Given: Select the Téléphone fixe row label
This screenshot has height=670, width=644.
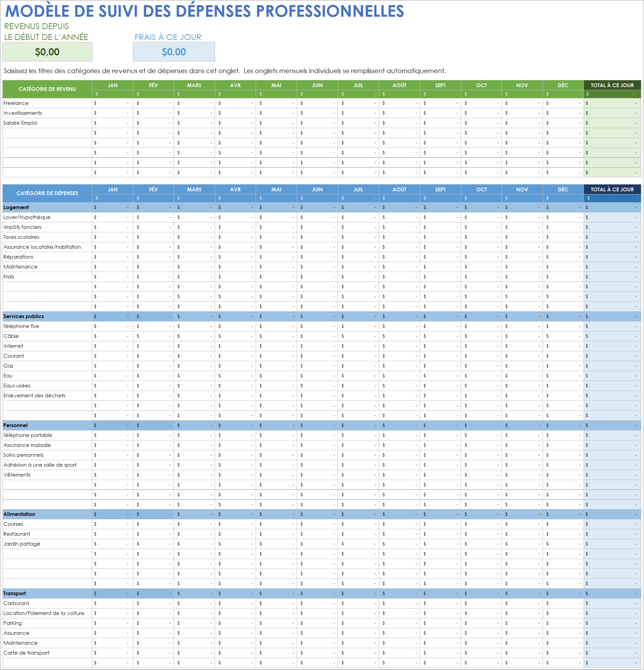Looking at the screenshot, I should click(x=21, y=326).
